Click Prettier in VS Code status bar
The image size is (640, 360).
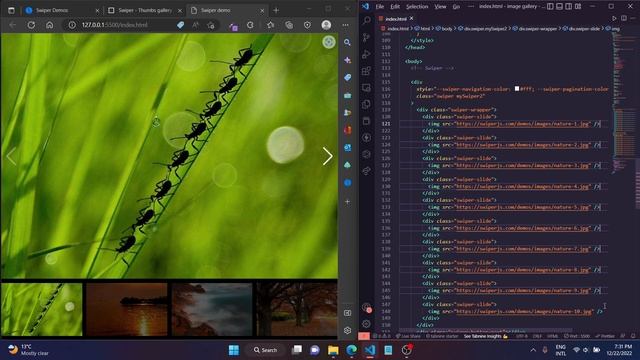[x=605, y=336]
